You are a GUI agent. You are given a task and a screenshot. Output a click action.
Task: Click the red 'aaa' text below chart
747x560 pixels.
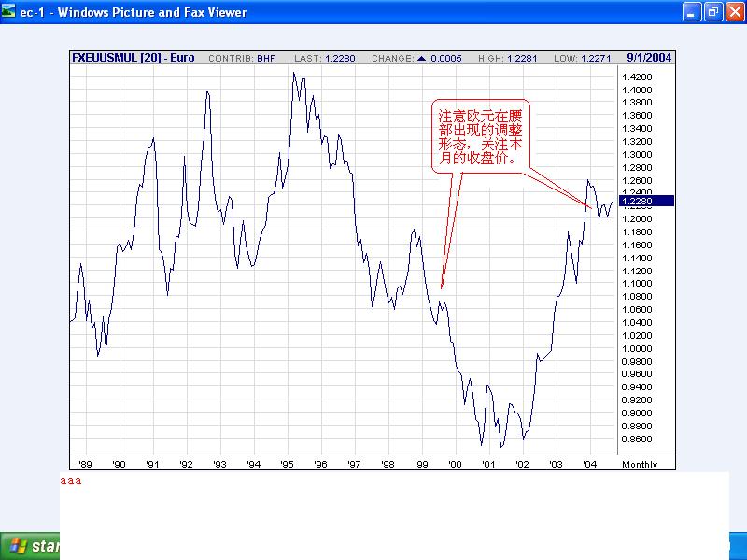pyautogui.click(x=71, y=481)
